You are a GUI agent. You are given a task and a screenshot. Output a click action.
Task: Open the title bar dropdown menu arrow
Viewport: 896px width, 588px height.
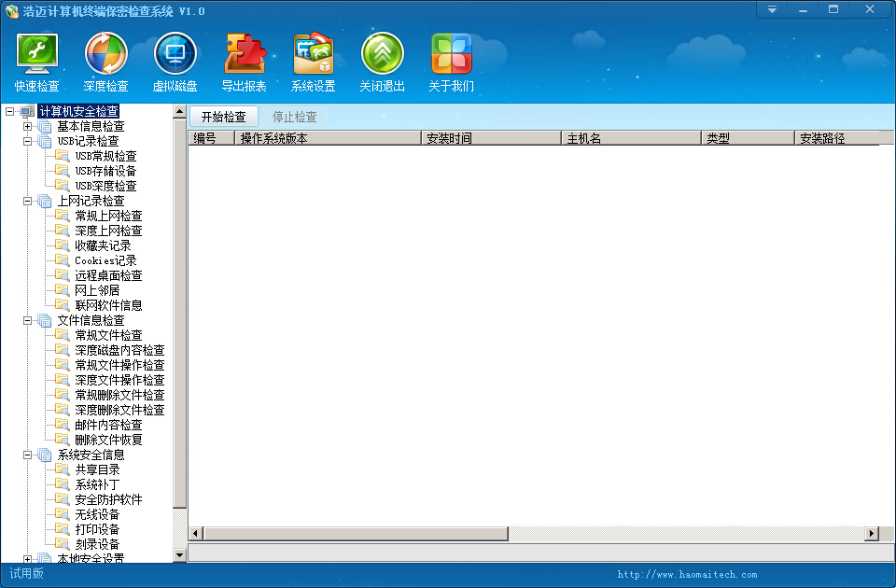pyautogui.click(x=772, y=9)
